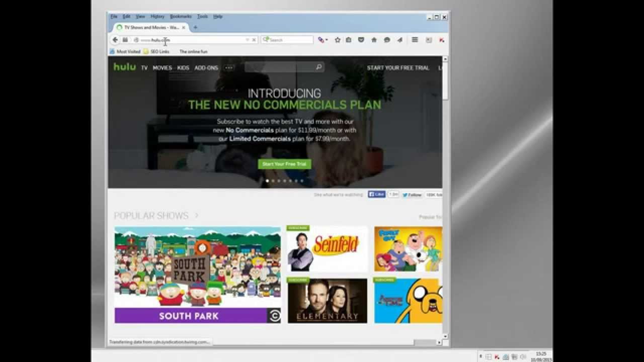Viewport: 644px width, 362px height.
Task: Open the View menu
Action: (x=140, y=17)
